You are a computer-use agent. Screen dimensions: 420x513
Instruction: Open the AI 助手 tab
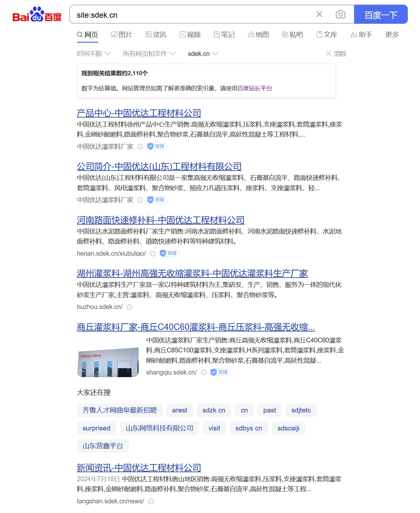click(x=361, y=35)
